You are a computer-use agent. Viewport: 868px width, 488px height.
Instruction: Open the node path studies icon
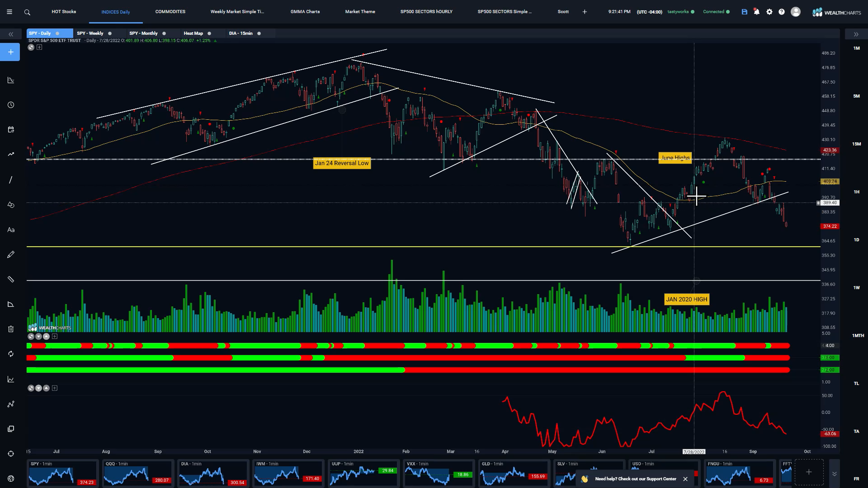pyautogui.click(x=11, y=404)
